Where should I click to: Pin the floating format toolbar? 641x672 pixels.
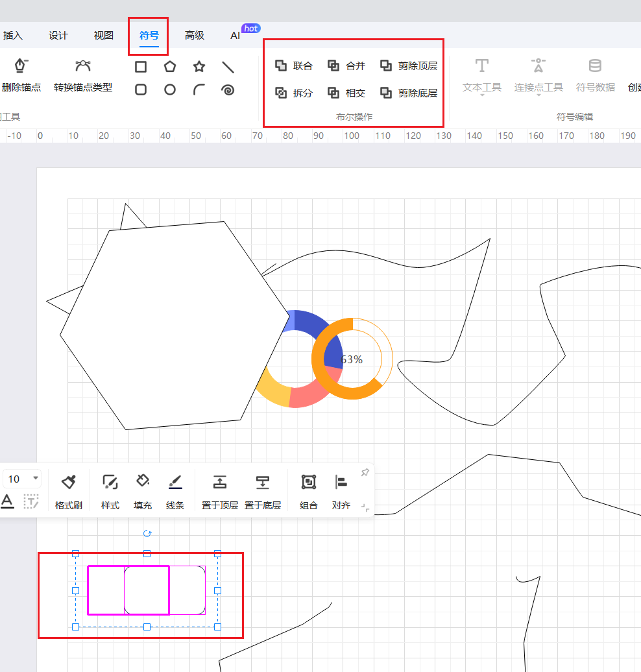(365, 473)
